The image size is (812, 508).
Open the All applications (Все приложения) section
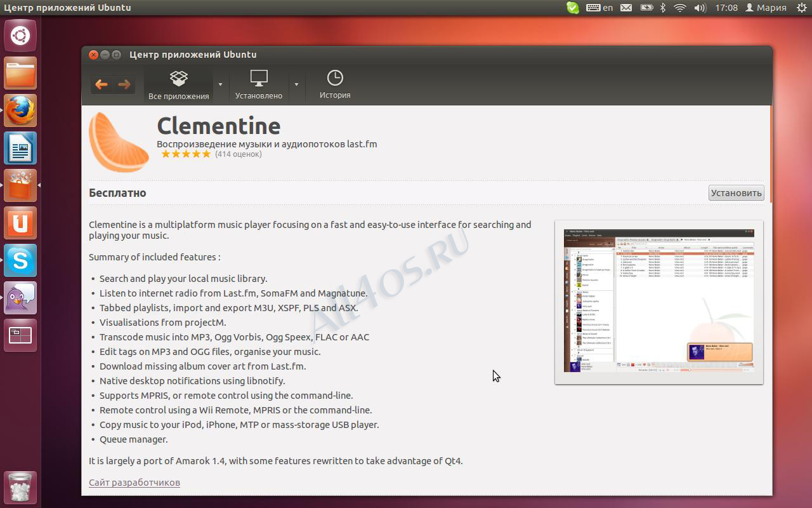click(178, 85)
